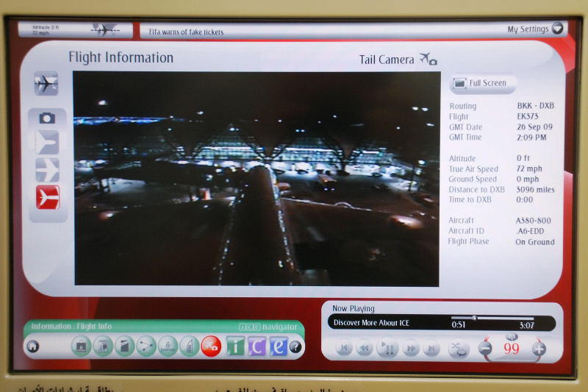Image resolution: width=588 pixels, height=392 pixels.
Task: Click the flight phase 'On Ground'
Action: click(535, 242)
